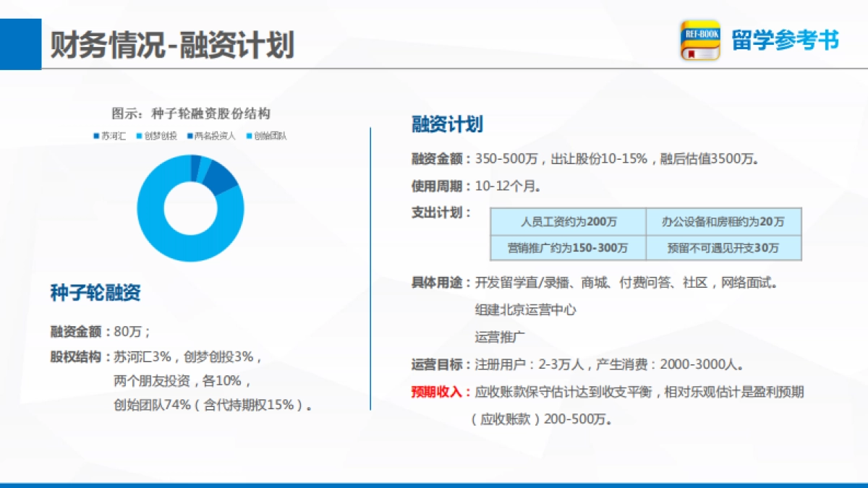Select the donut chart center
This screenshot has height=488, width=868.
190,208
